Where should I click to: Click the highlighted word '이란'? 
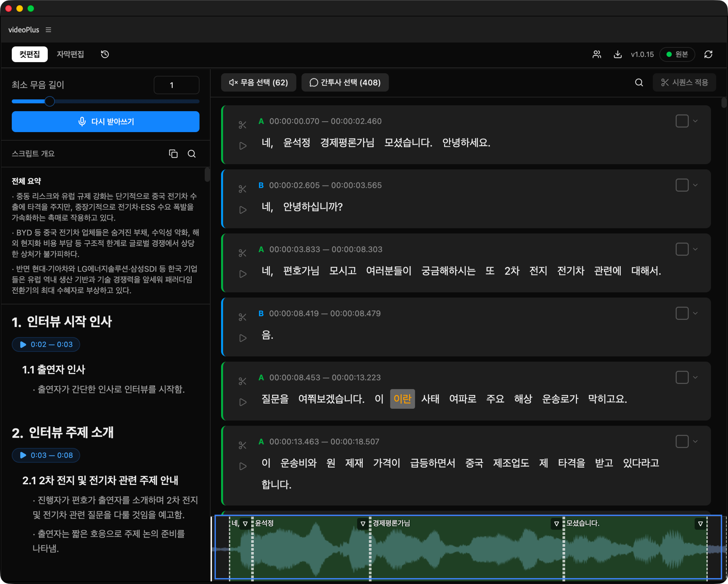point(402,399)
